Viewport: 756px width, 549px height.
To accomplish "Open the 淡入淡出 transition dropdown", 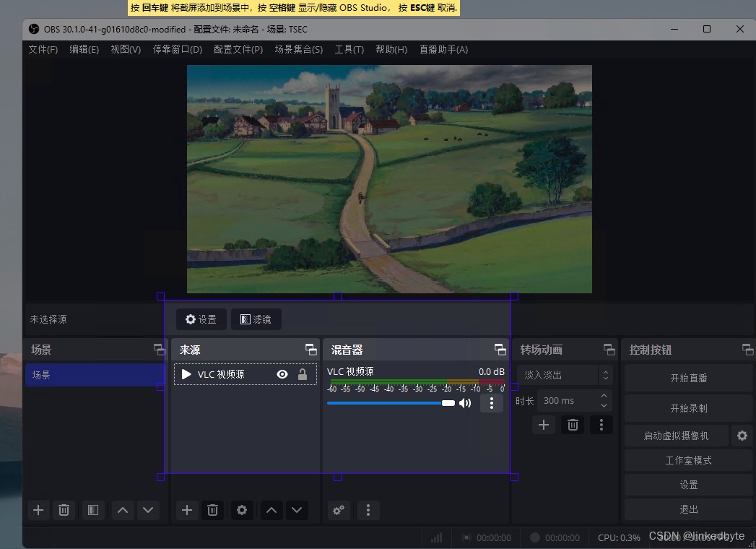I will click(565, 375).
